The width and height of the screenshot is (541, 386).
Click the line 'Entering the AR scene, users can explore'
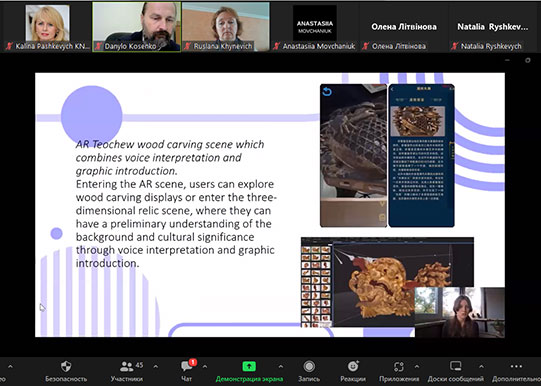click(x=175, y=184)
